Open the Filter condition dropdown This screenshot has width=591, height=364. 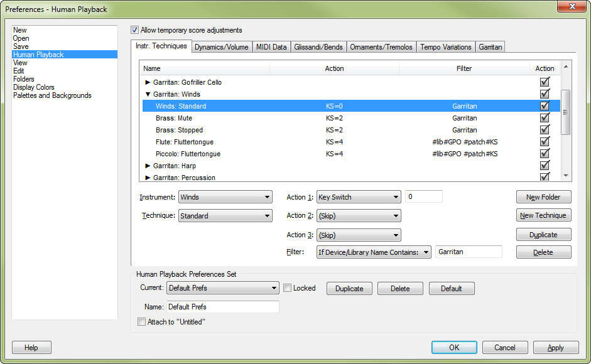pos(374,252)
